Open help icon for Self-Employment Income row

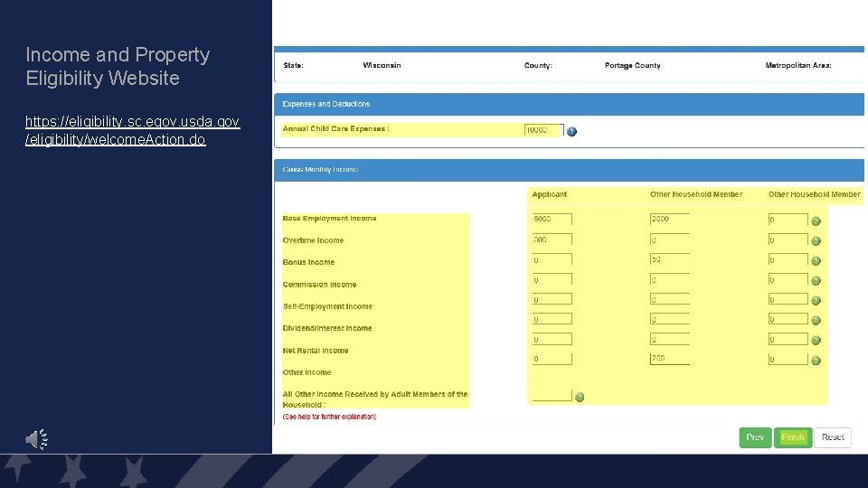(816, 301)
